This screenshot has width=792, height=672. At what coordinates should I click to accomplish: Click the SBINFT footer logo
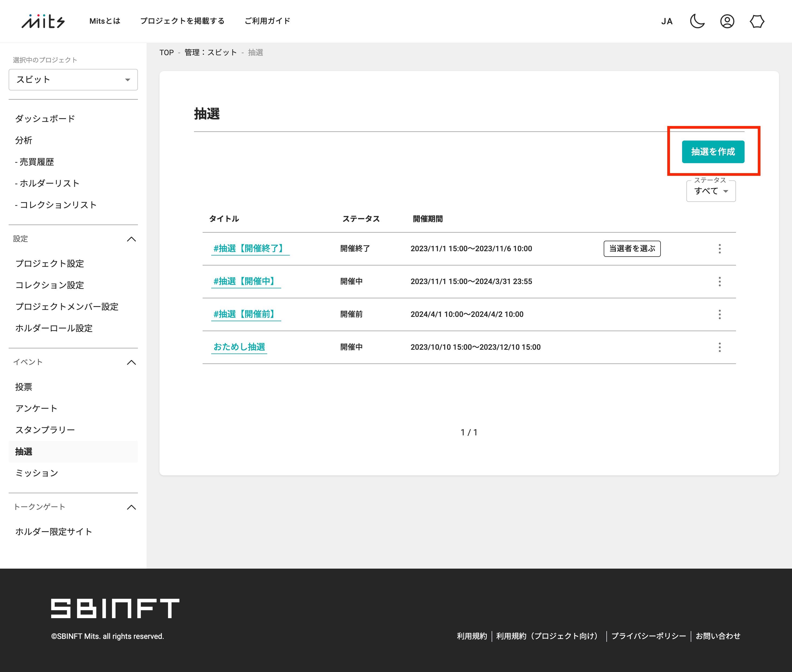[x=115, y=608]
